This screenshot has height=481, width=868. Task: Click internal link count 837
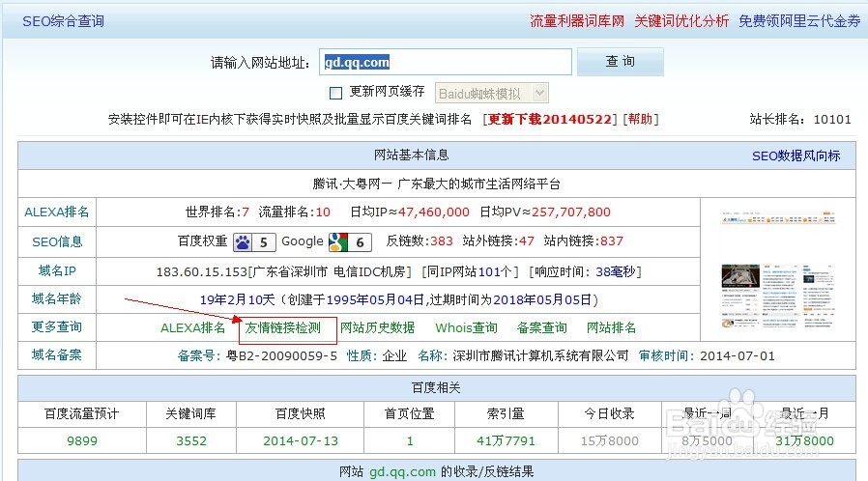(612, 241)
